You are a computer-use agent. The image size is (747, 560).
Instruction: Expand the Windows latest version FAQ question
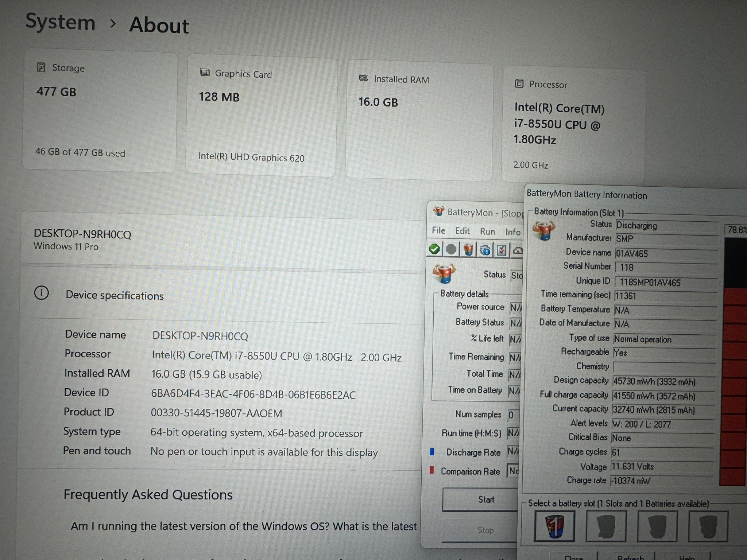tap(244, 526)
